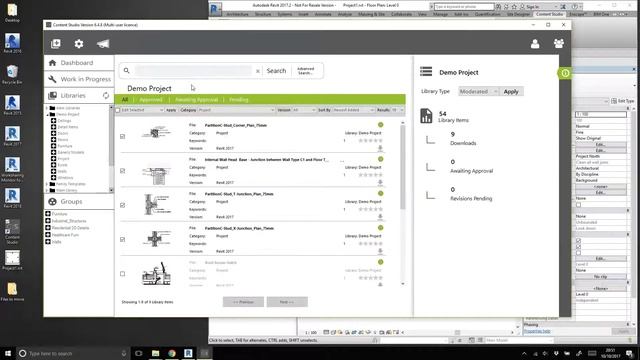Expand the Walls group under Groups
The width and height of the screenshot is (640, 360).
point(48,242)
